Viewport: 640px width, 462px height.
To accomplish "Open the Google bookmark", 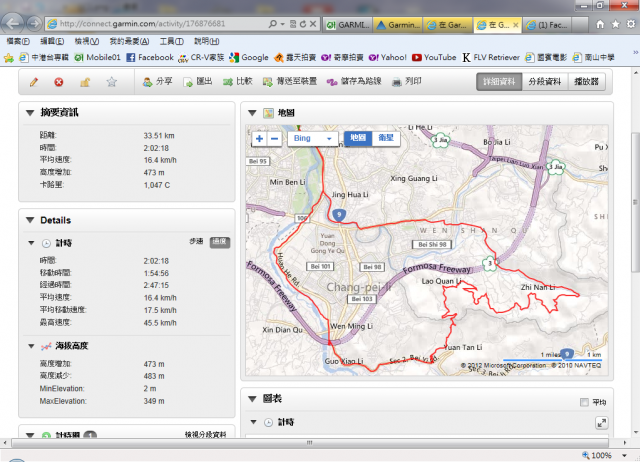I will click(x=249, y=58).
